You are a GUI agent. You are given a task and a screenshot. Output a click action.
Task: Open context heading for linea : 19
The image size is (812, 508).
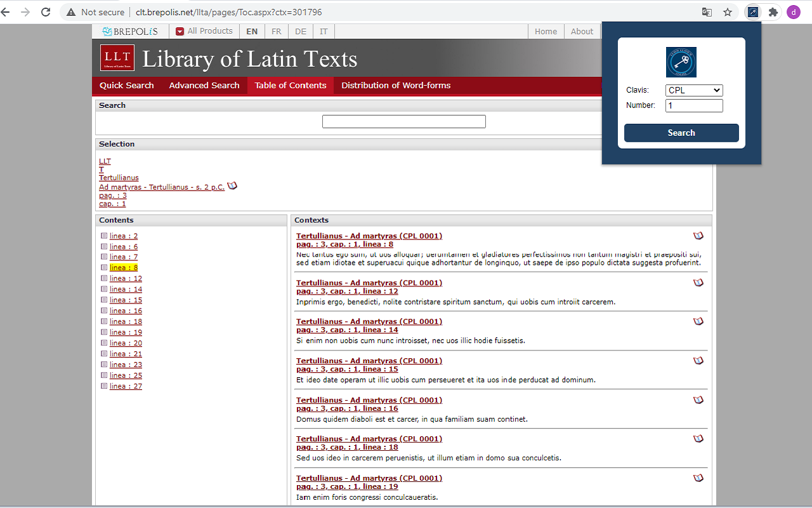pyautogui.click(x=369, y=483)
